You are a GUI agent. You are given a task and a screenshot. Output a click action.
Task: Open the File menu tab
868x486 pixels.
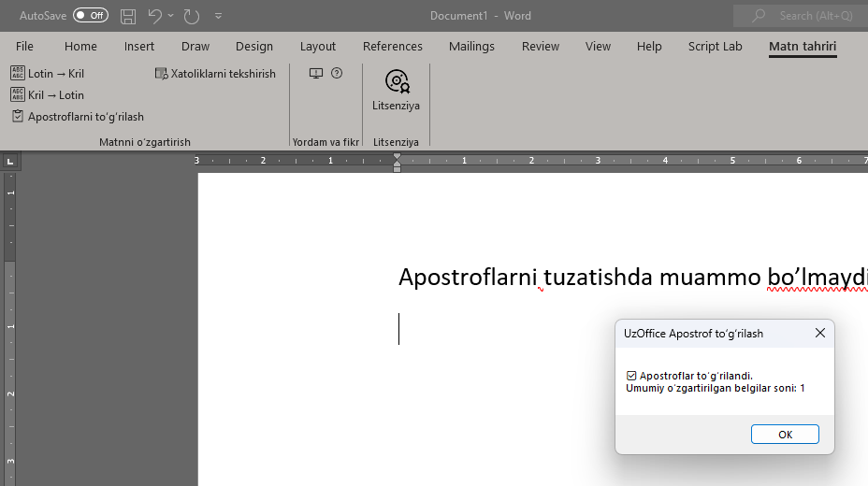24,46
